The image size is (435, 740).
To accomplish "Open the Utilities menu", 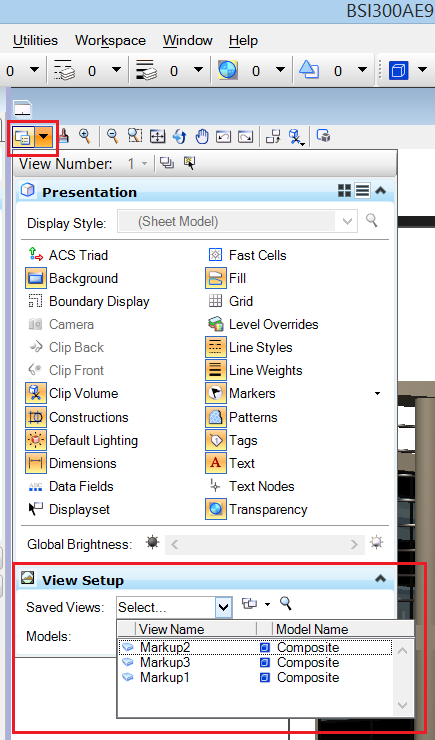I will pyautogui.click(x=35, y=41).
